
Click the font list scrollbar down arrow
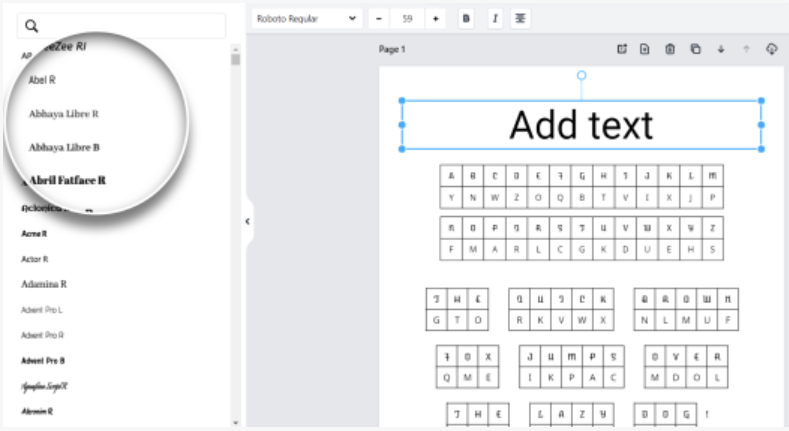click(235, 423)
